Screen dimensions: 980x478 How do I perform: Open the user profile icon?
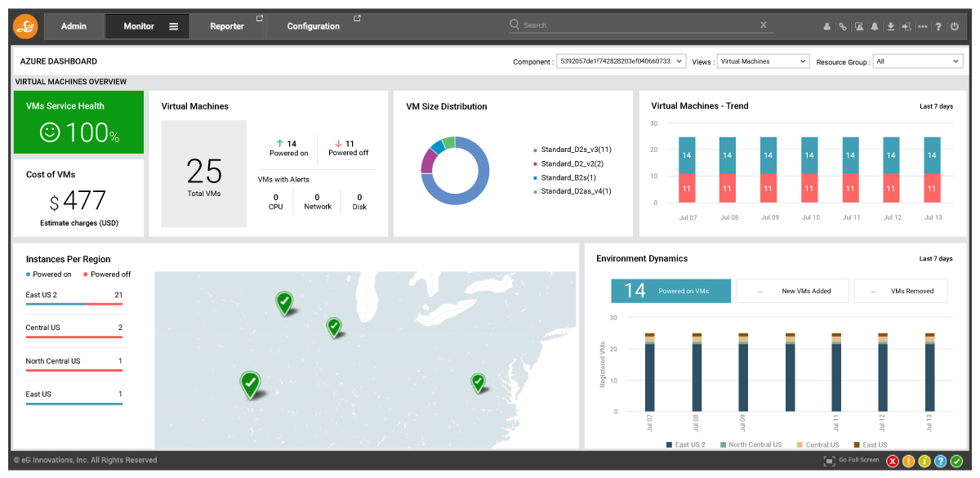tap(827, 26)
